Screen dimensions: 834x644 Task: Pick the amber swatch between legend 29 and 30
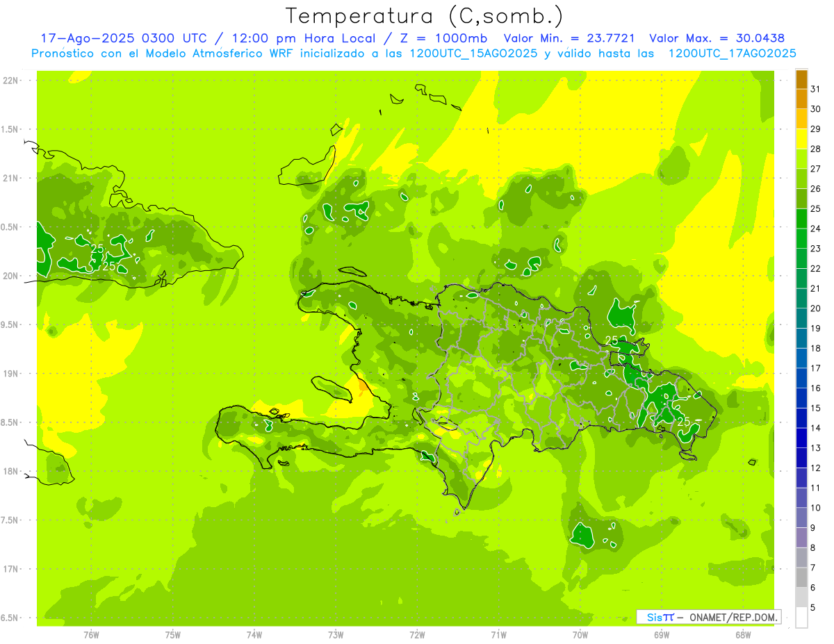coord(801,119)
